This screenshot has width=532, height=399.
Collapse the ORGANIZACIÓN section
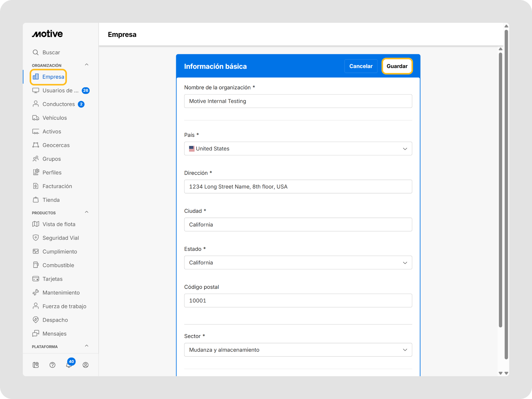pyautogui.click(x=87, y=65)
